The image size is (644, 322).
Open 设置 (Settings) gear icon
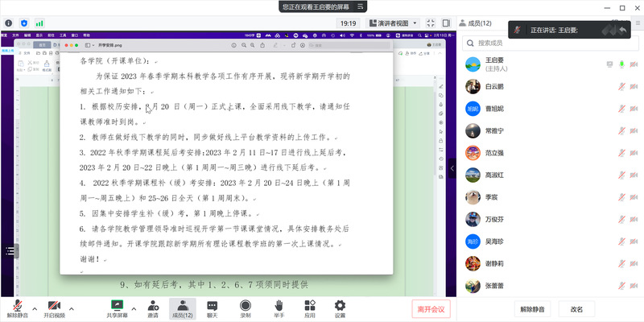340,308
